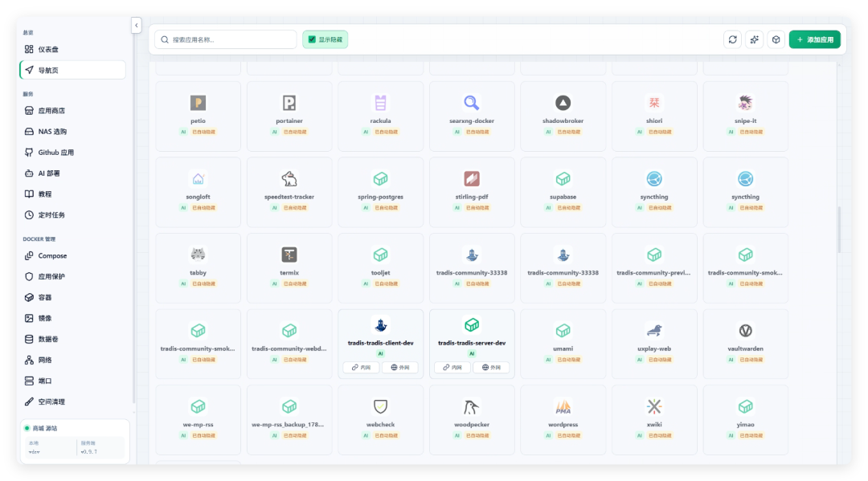Image resolution: width=868 pixels, height=481 pixels.
Task: Open the tabby cat icon
Action: [x=199, y=255]
